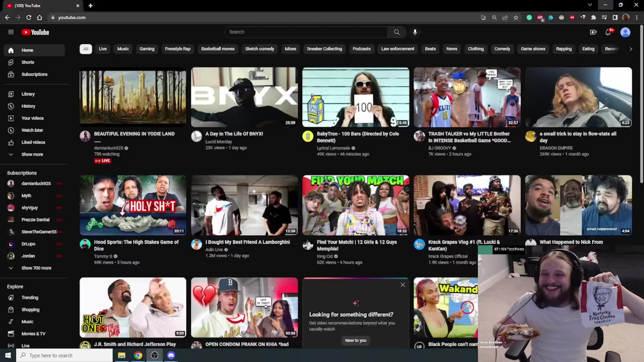Go to Shorts in sidebar

(34, 62)
